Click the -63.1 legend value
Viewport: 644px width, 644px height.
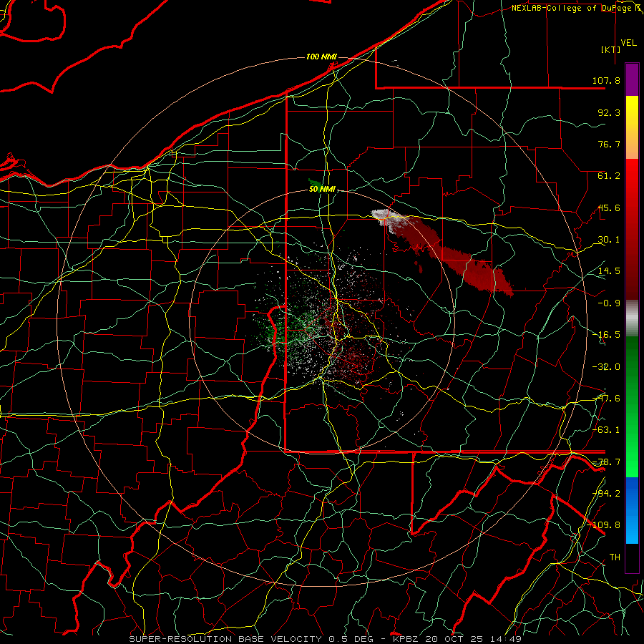(x=606, y=430)
